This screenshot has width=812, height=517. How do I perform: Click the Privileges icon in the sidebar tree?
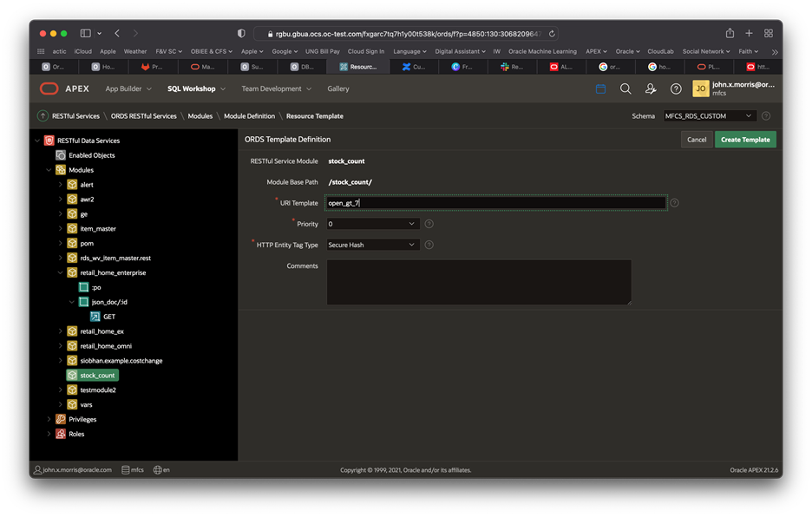click(x=61, y=419)
